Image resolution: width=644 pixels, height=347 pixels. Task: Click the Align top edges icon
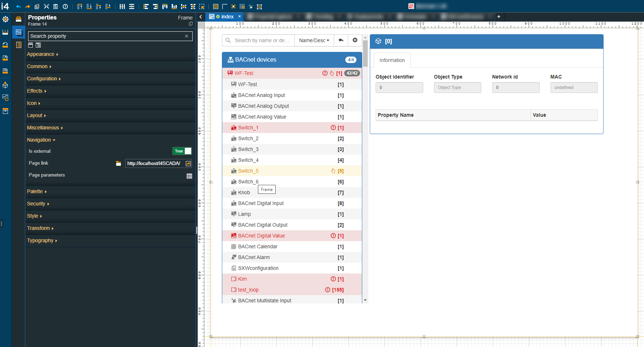(165, 6)
